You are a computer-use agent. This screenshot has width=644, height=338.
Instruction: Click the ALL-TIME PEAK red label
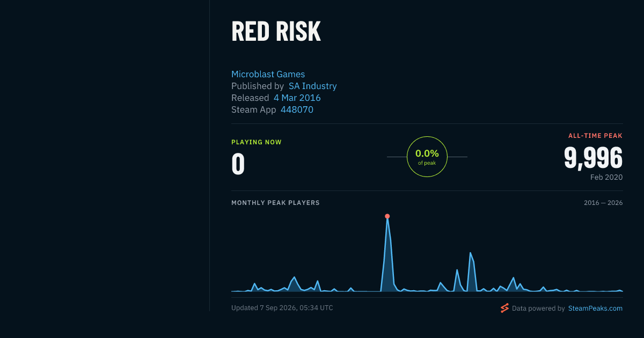point(595,136)
